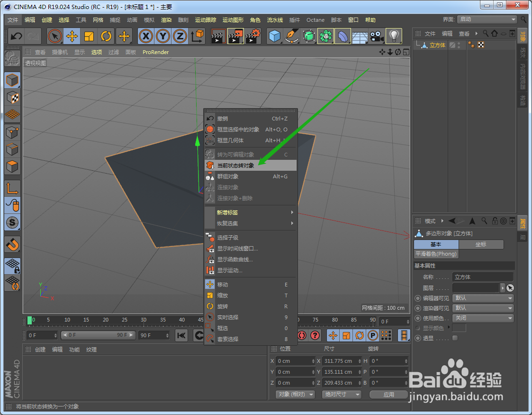Click the Undo arrow in top toolbar

click(16, 36)
